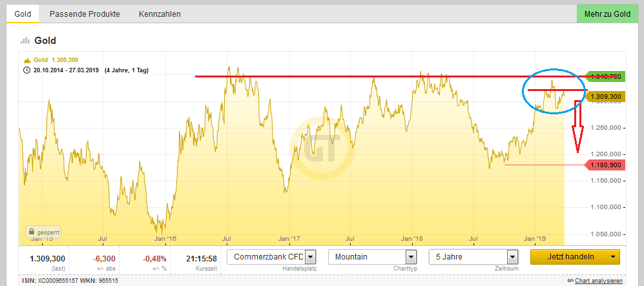
Task: Open the Passende Produkte tab
Action: [x=85, y=14]
